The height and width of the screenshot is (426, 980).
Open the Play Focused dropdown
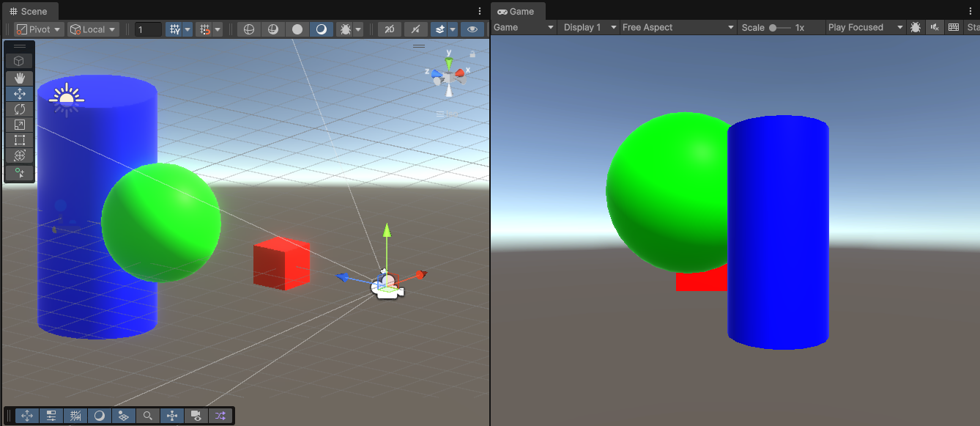tap(865, 27)
